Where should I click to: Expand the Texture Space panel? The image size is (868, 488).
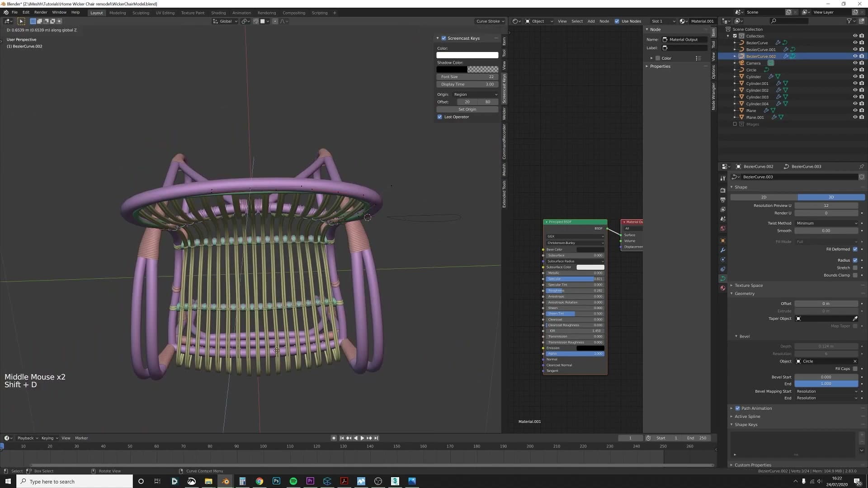pyautogui.click(x=748, y=286)
